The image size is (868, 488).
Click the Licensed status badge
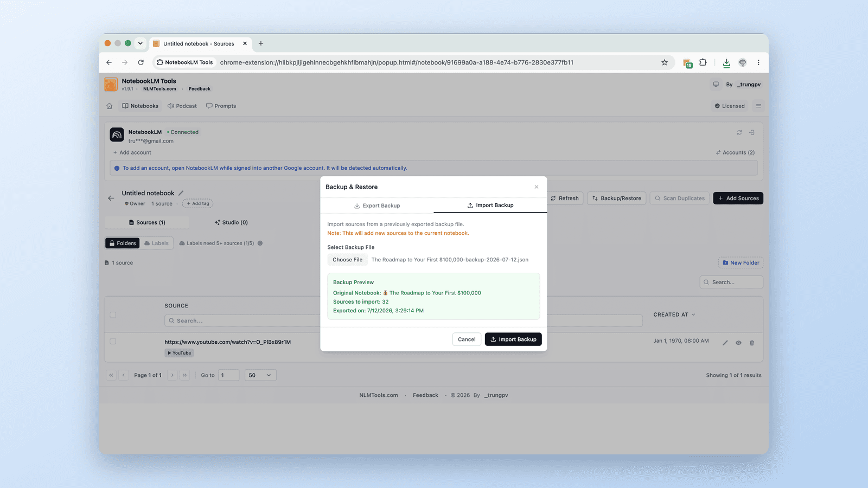pos(730,106)
